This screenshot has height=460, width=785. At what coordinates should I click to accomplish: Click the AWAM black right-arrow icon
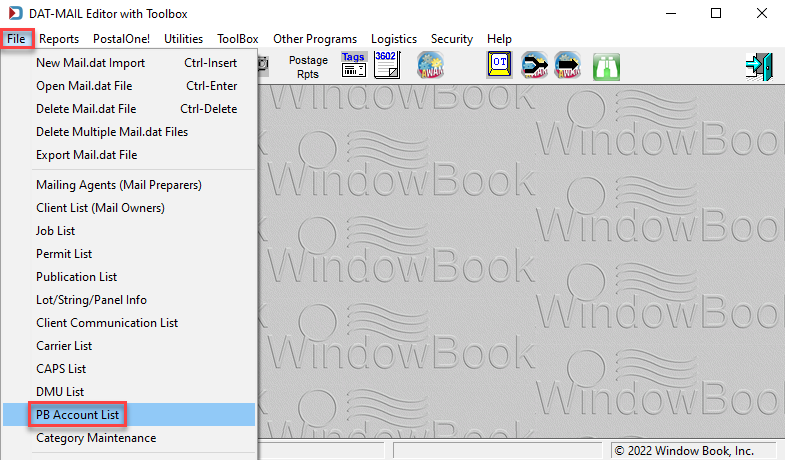(x=568, y=65)
